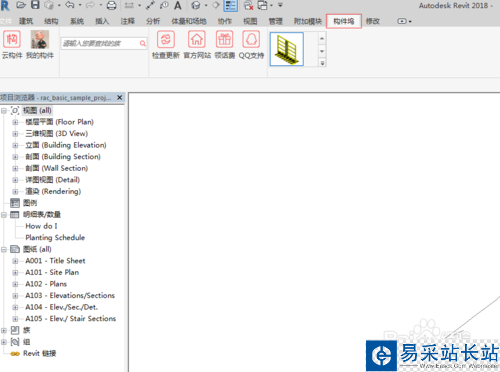The image size is (500, 372).
Task: Open the Measure tool dropdown arrow
Action: (139, 5)
